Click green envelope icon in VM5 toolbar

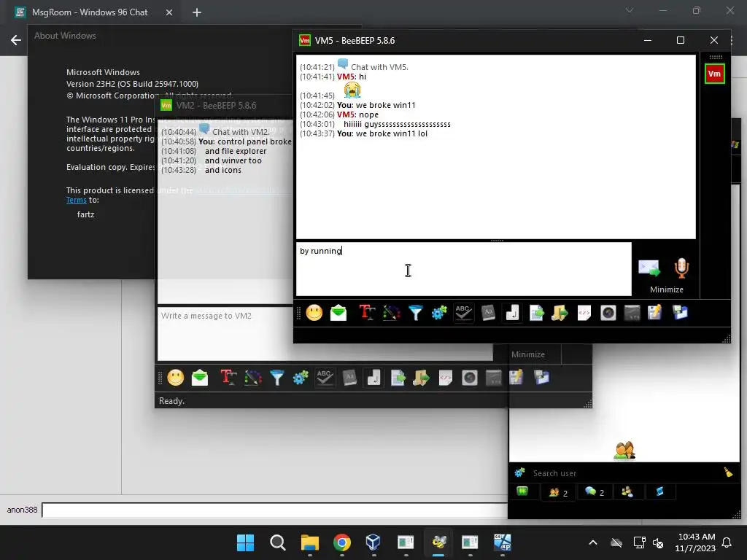pos(338,313)
